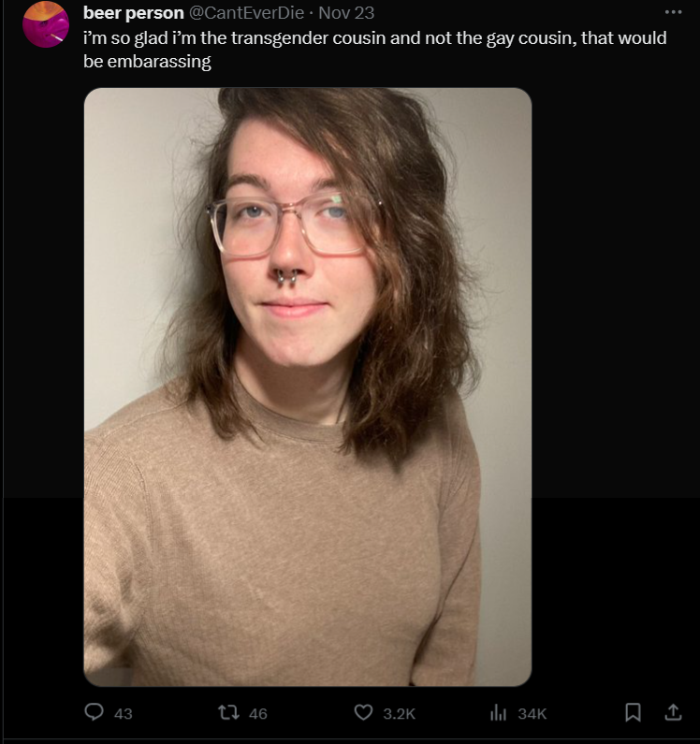
Task: Click the word embarassing in tweet
Action: click(159, 62)
